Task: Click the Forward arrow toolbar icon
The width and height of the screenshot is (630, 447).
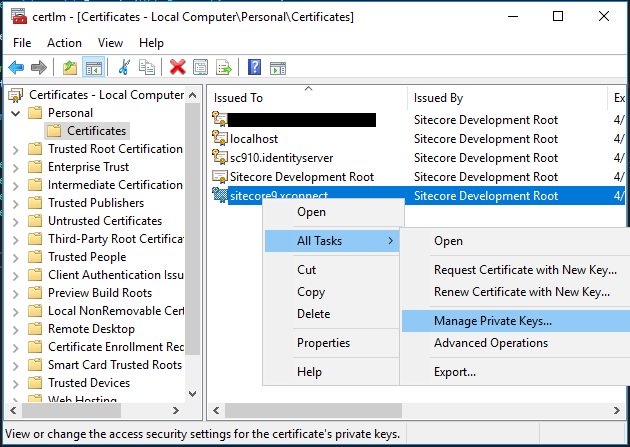Action: pyautogui.click(x=39, y=67)
